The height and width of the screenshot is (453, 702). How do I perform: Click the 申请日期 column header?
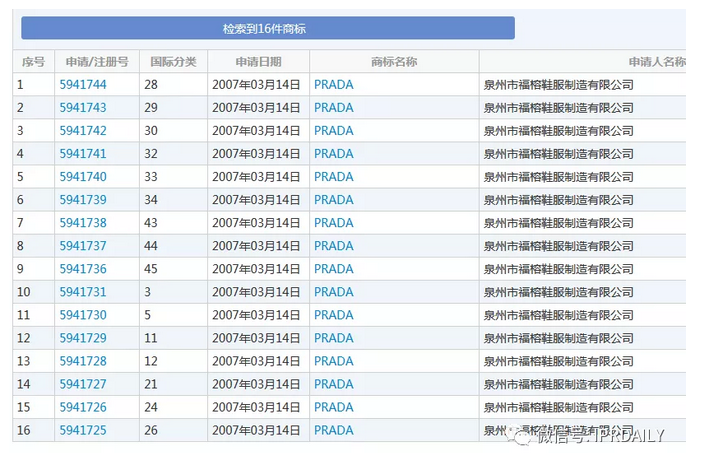tap(258, 62)
